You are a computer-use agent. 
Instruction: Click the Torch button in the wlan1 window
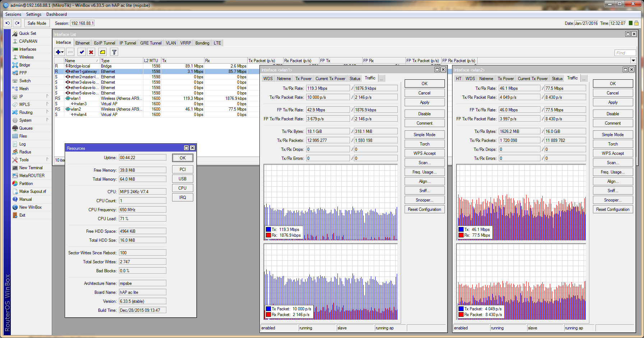coord(424,144)
